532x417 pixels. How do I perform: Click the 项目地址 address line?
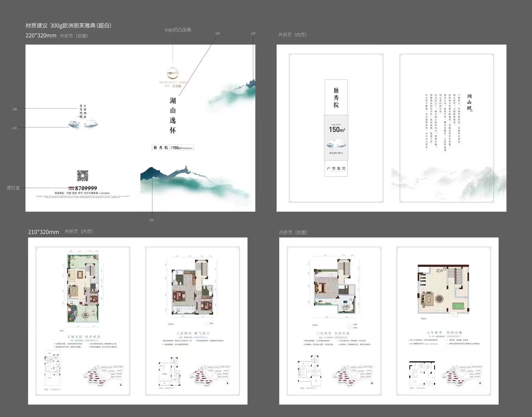[82, 193]
